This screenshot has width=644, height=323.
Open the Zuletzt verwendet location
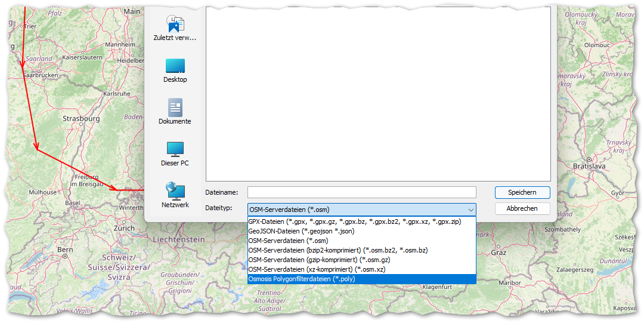coord(175,28)
